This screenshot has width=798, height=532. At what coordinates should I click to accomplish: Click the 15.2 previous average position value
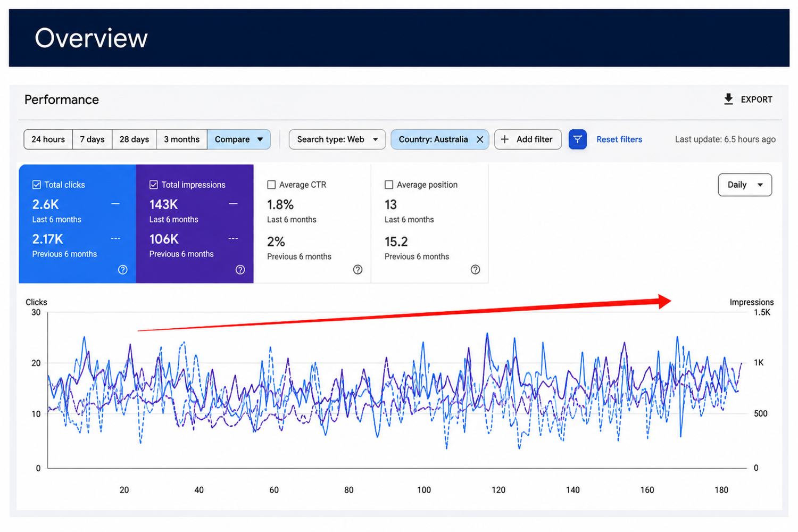(x=396, y=242)
